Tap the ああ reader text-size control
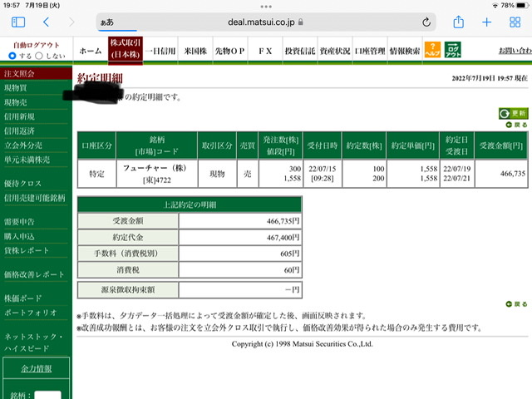532x399 pixels. [107, 22]
